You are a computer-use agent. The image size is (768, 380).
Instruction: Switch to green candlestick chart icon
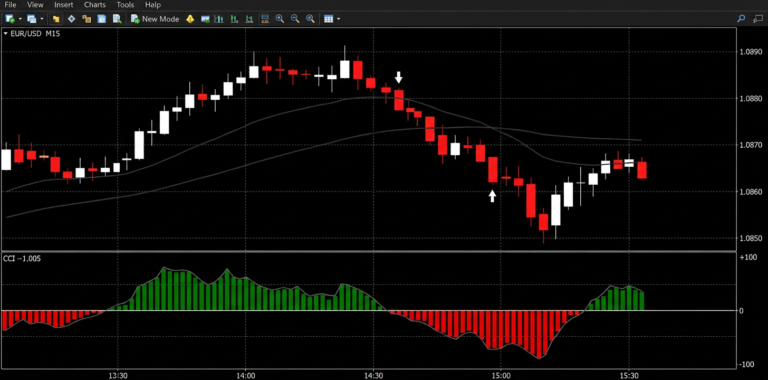pyautogui.click(x=235, y=19)
